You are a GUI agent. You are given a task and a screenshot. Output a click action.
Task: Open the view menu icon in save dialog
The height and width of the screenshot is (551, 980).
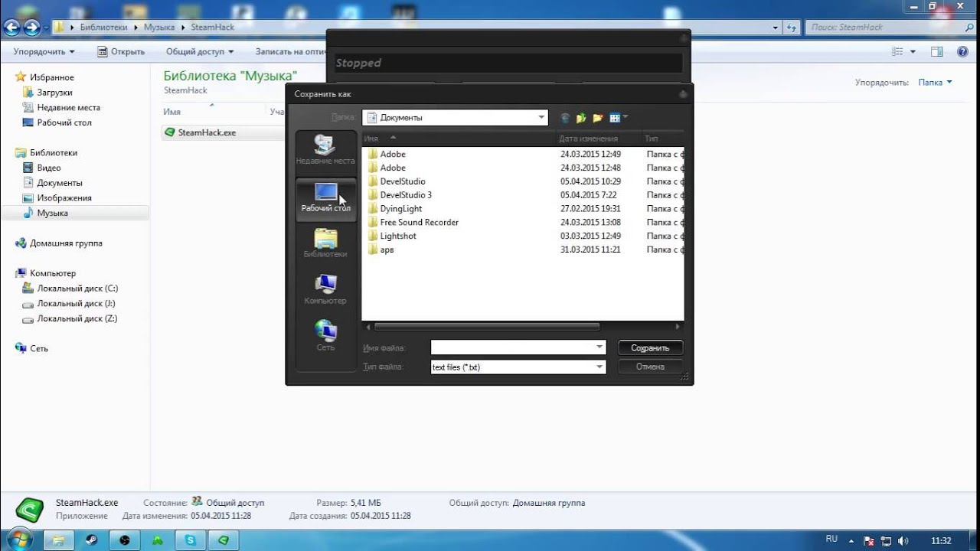point(618,118)
